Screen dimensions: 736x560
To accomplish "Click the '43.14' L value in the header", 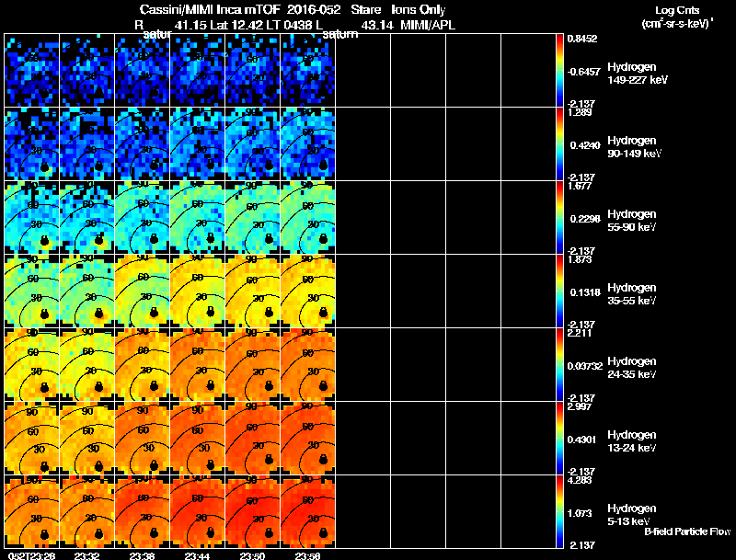I will point(377,26).
